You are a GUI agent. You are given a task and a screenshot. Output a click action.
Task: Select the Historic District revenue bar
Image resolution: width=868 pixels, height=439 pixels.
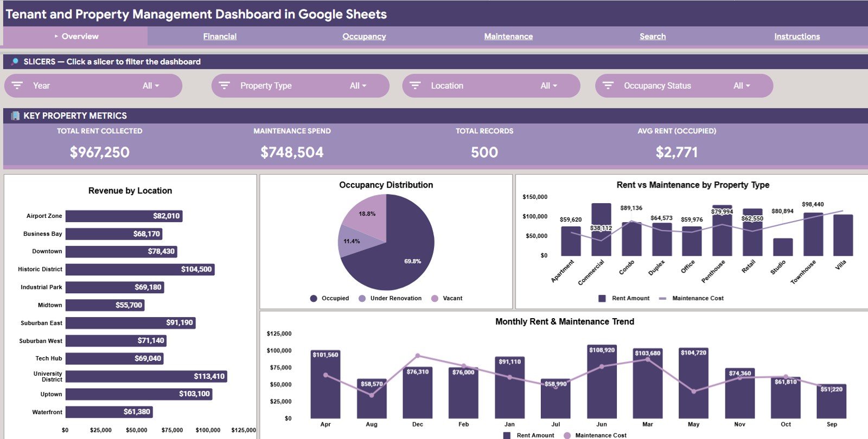click(140, 269)
